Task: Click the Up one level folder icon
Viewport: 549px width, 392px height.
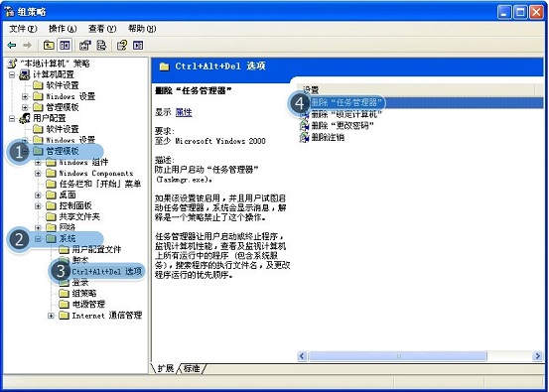Action: tap(49, 45)
